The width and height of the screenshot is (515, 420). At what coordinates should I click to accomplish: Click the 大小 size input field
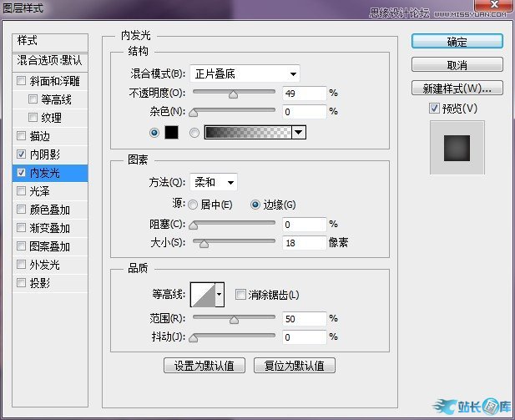point(302,242)
